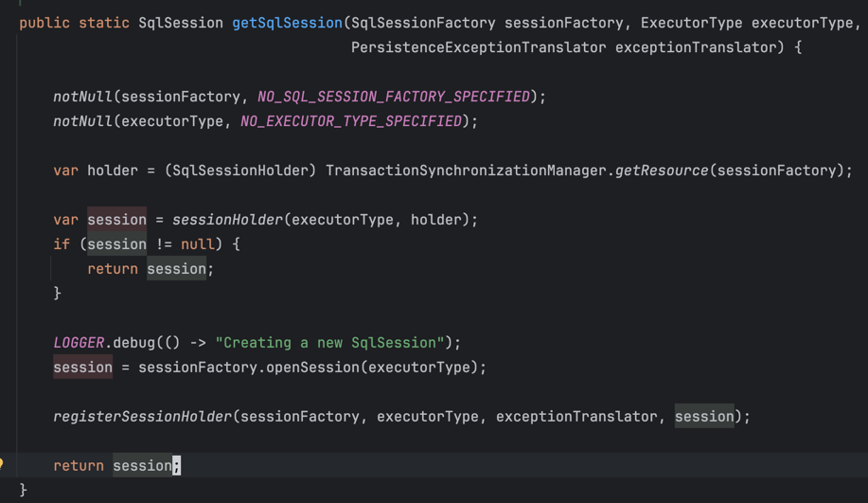Click session argument in registerSessionHolder call
This screenshot has width=868, height=503.
[x=704, y=416]
